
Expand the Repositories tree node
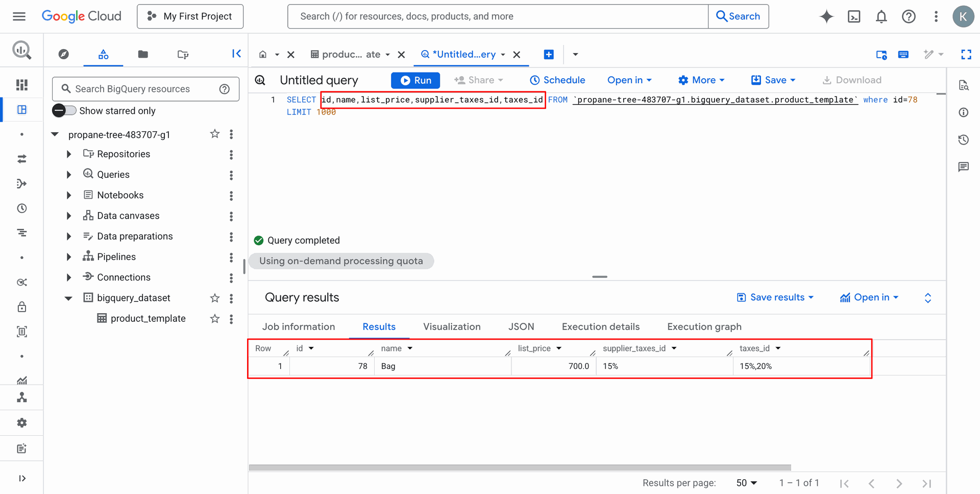click(69, 154)
